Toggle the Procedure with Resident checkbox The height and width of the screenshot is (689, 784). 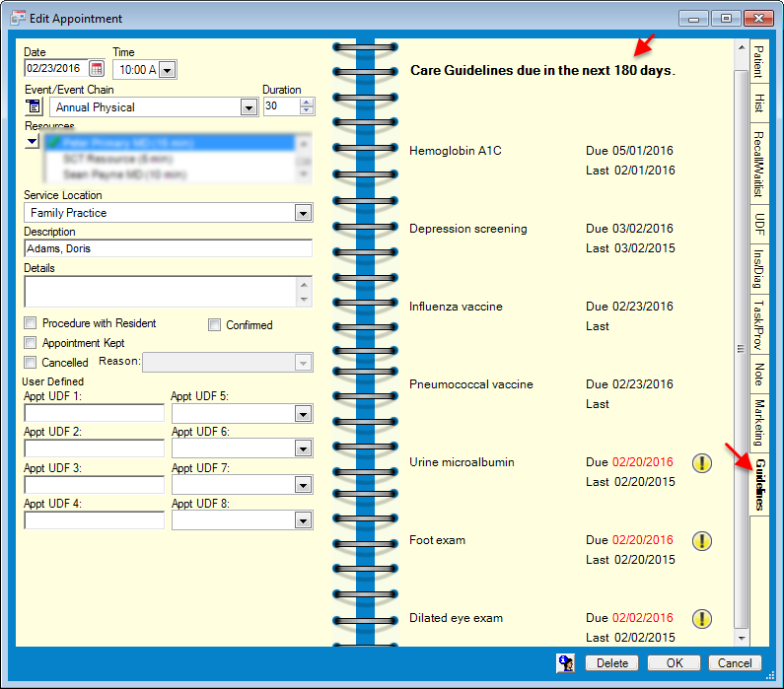point(31,323)
